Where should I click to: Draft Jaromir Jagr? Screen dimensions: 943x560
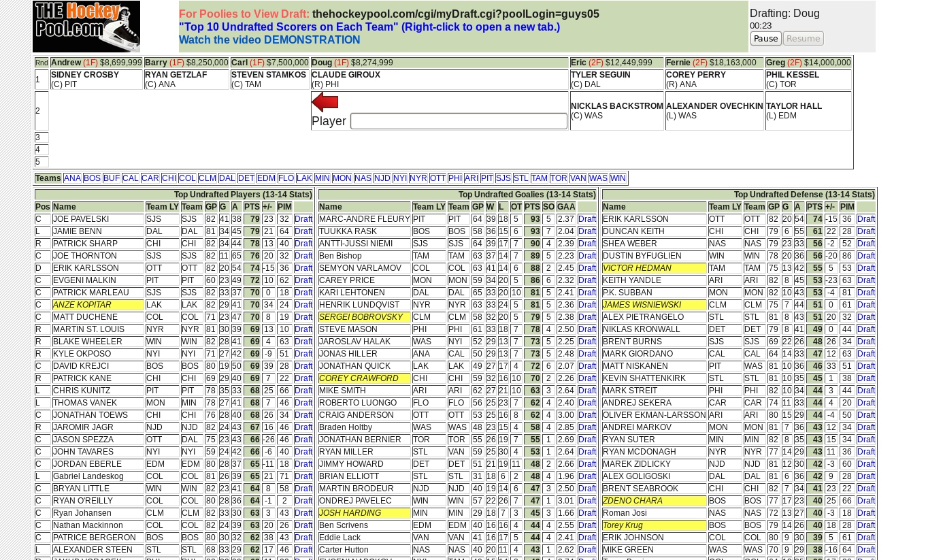(x=303, y=427)
